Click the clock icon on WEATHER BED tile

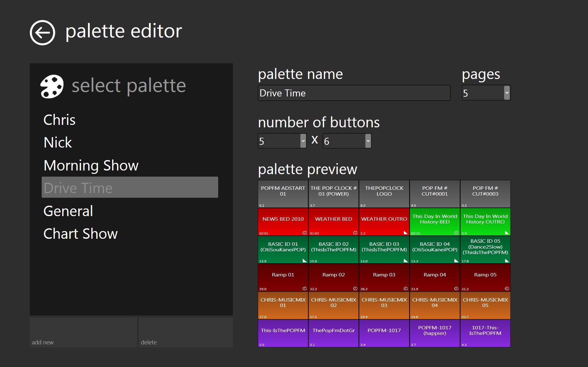355,233
